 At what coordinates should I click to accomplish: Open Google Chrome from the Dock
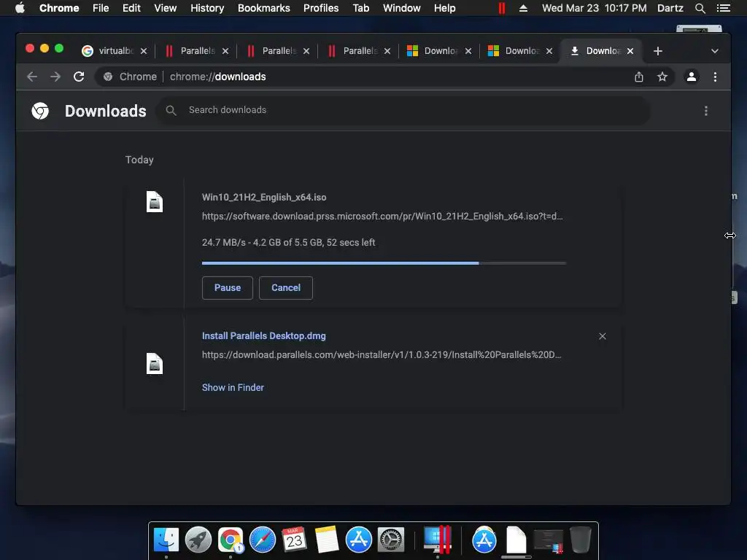[231, 540]
